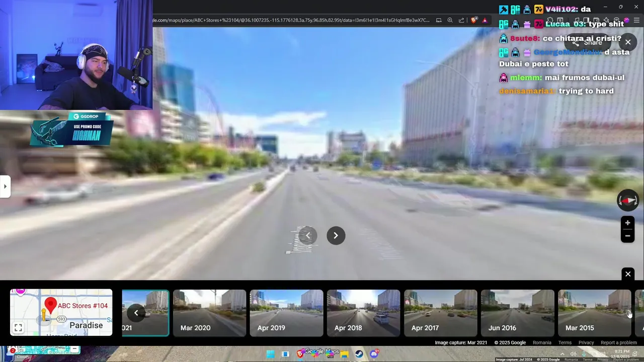The height and width of the screenshot is (362, 644).
Task: Click the GGDROP promo code HIGHMAN banner
Action: [x=71, y=130]
